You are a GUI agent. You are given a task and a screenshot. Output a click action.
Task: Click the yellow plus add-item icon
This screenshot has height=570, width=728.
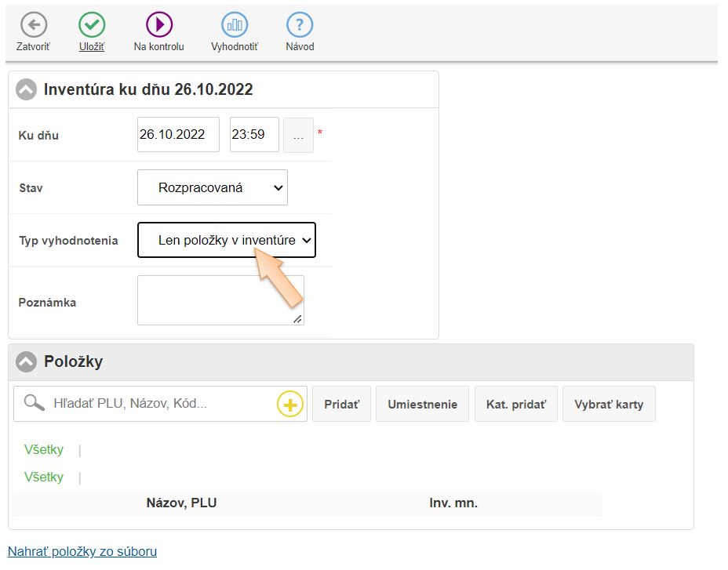point(290,405)
